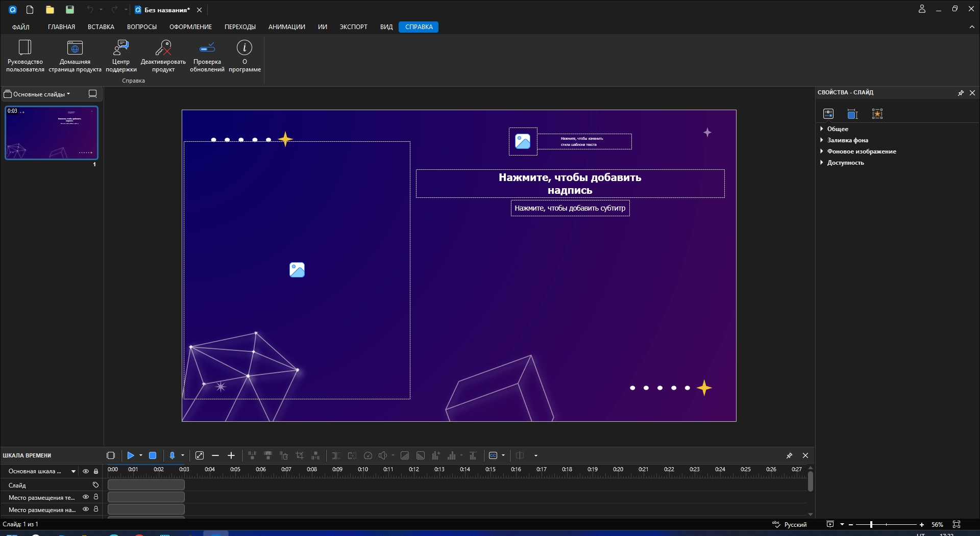Expand the Заливка фона section
This screenshot has height=536, width=980.
point(847,140)
